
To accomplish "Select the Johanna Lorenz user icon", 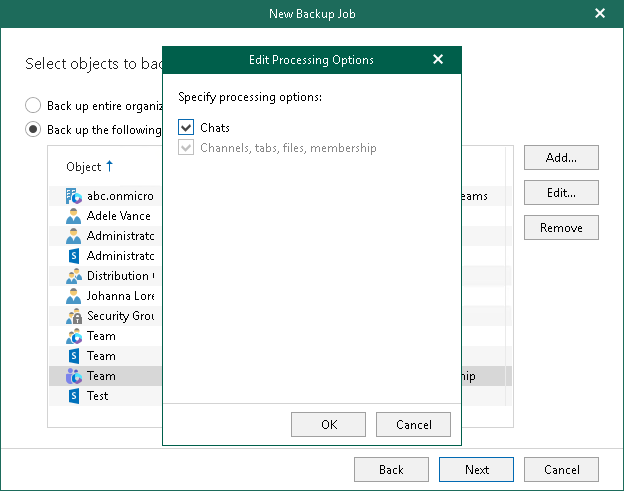I will pyautogui.click(x=73, y=296).
